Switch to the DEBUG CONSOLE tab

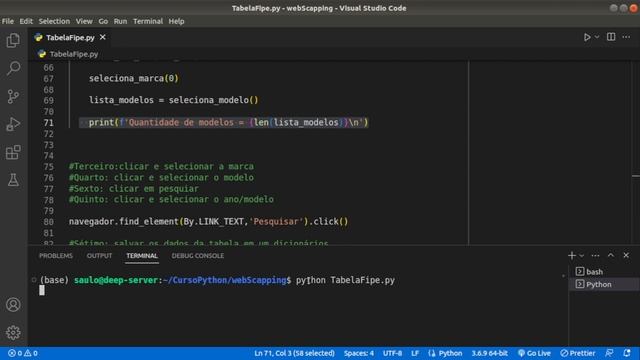coord(198,256)
